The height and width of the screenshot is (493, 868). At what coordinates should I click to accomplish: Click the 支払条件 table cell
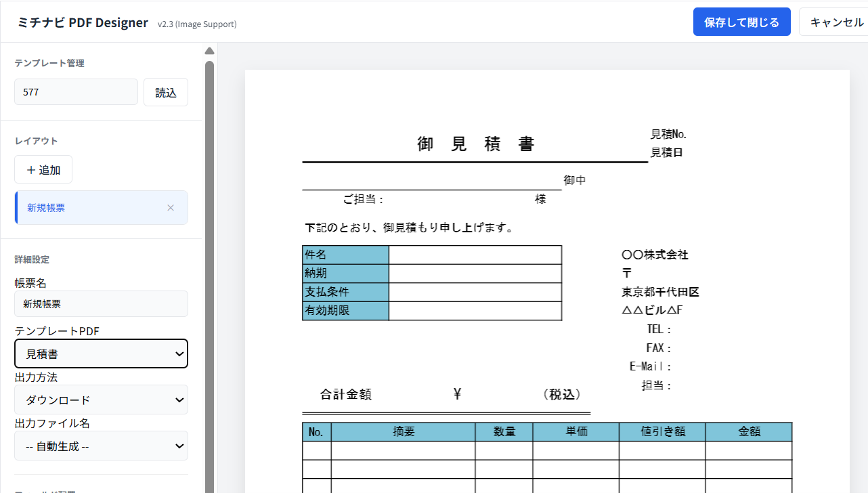pos(345,292)
